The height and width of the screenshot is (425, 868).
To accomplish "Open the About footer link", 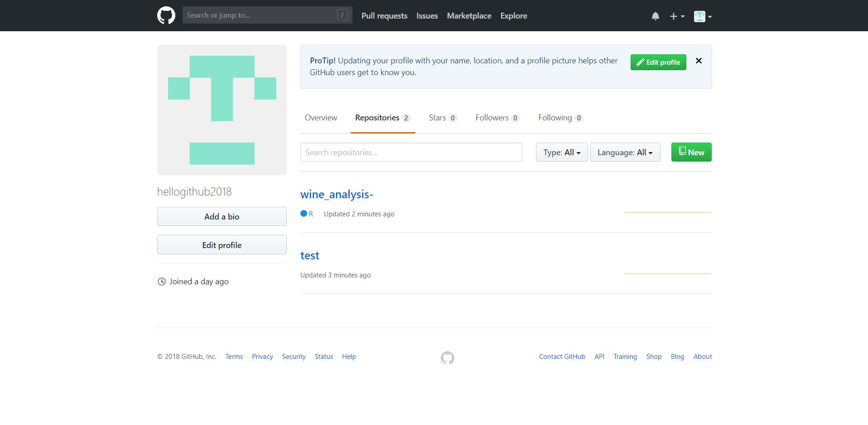I will 703,357.
